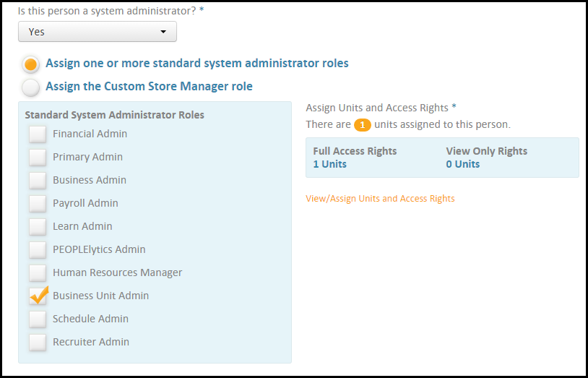The width and height of the screenshot is (588, 378).
Task: Click the 0 Units view only link
Action: (x=463, y=164)
